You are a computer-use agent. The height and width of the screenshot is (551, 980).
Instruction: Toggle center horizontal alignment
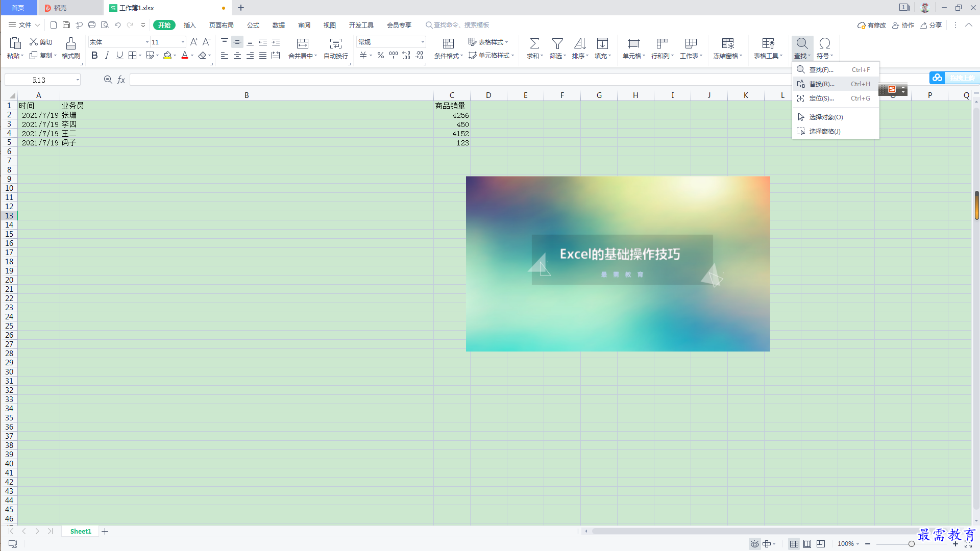pos(237,55)
